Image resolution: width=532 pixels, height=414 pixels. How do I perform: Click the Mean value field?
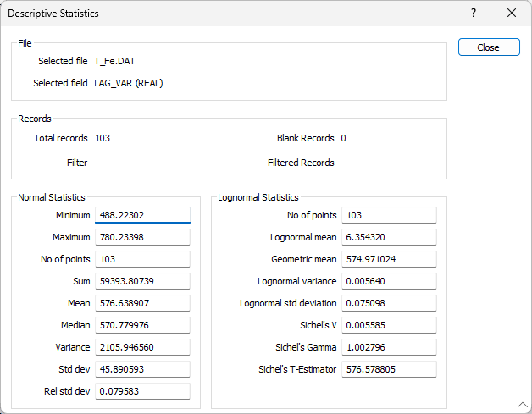click(x=142, y=303)
